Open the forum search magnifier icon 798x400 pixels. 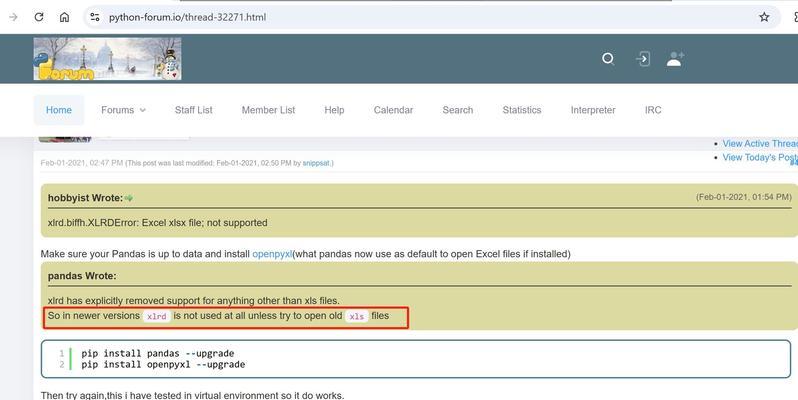[608, 59]
